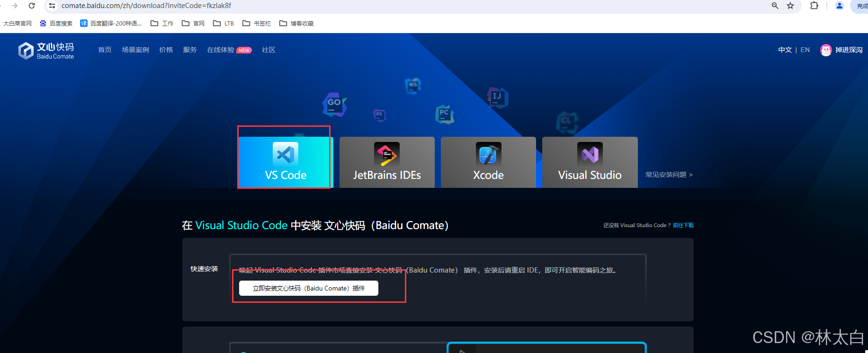The height and width of the screenshot is (353, 868).
Task: Open 社区 navigation item
Action: [268, 50]
